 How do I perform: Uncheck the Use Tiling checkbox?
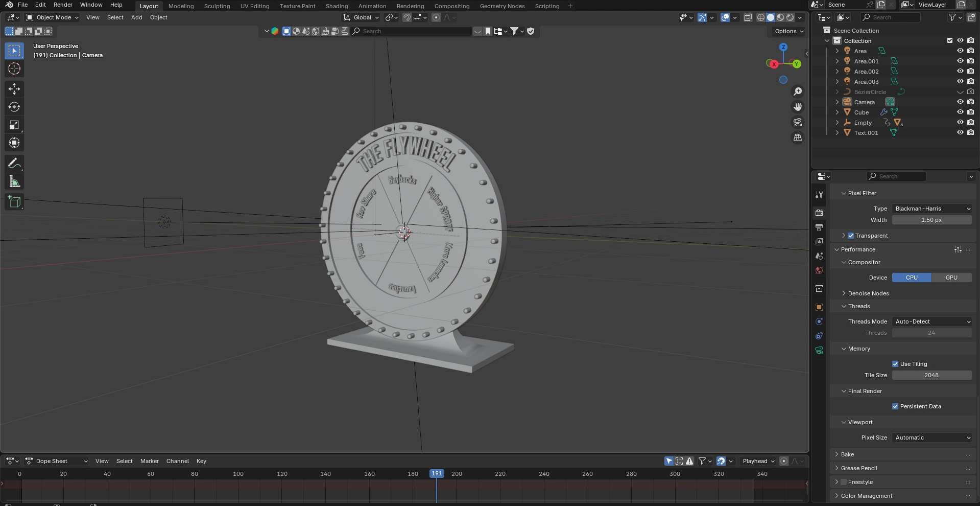[x=895, y=364]
